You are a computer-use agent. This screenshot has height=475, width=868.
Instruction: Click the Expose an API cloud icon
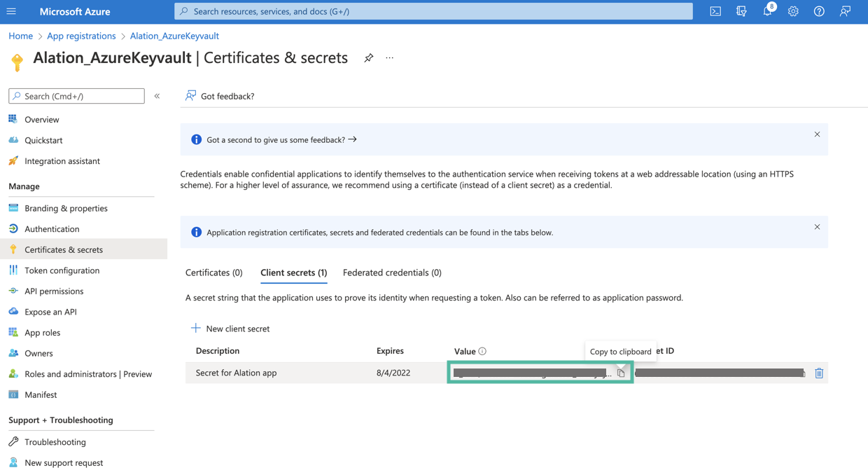[x=13, y=312]
